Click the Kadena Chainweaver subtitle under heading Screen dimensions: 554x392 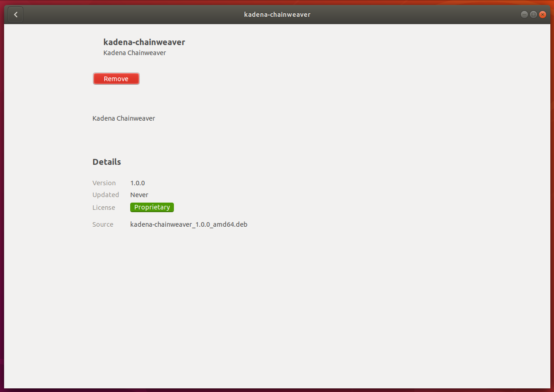click(134, 53)
